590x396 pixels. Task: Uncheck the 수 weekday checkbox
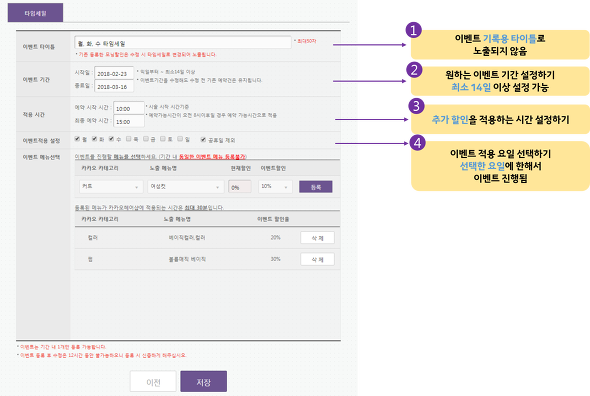111,139
